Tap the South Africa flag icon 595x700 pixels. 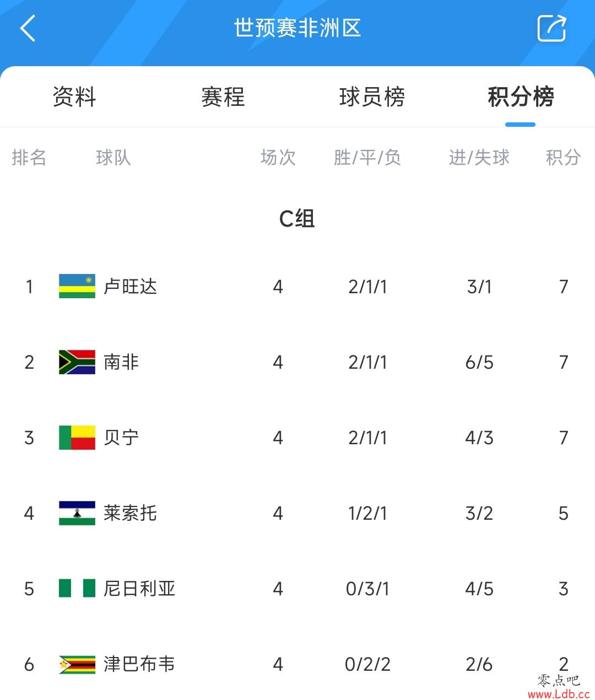[x=77, y=362]
